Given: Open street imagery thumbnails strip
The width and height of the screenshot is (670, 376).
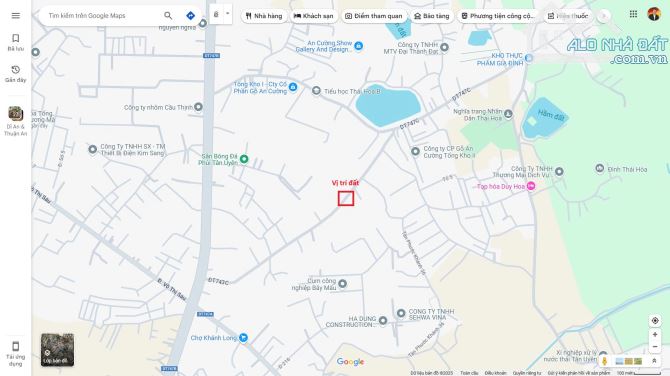Looking at the screenshot, I should tap(629, 361).
